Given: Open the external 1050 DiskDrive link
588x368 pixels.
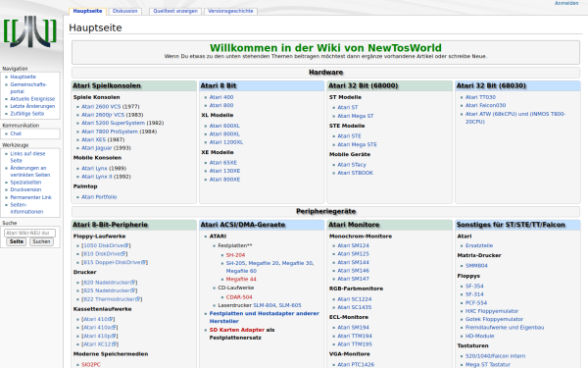Looking at the screenshot, I should pyautogui.click(x=106, y=245).
